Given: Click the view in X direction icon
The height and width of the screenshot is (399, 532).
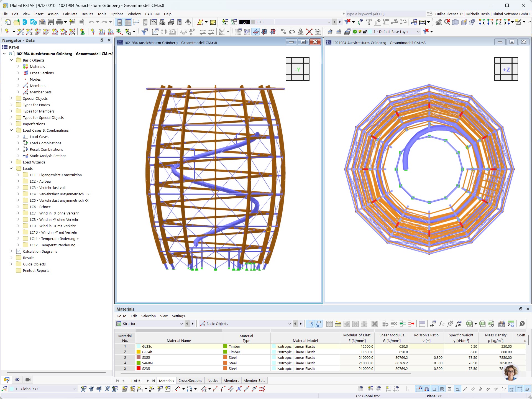Looking at the screenshot, I should point(482,22).
